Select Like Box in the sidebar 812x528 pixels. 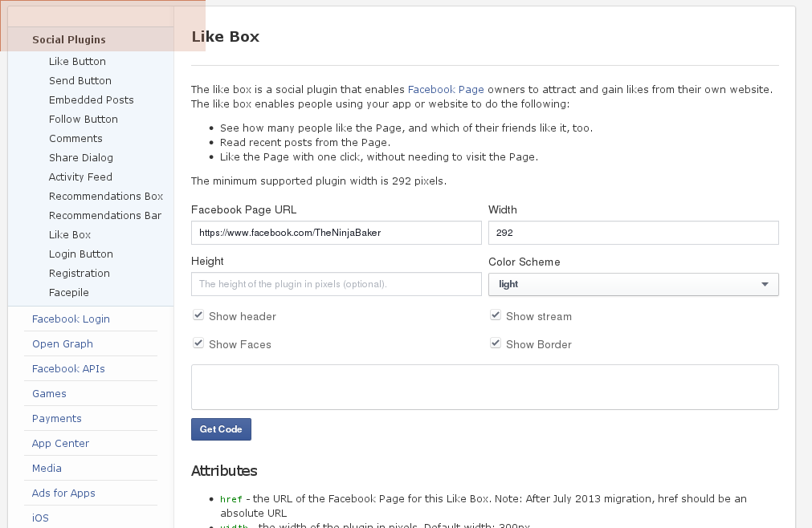tap(70, 235)
